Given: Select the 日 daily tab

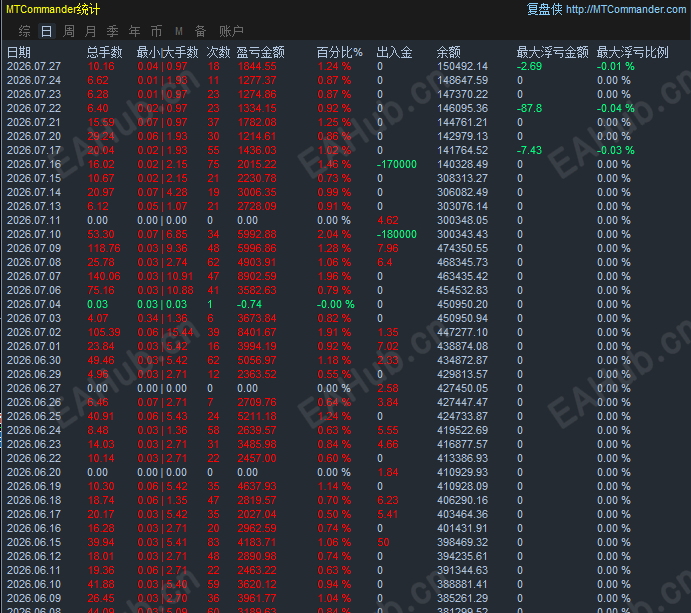Looking at the screenshot, I should click(46, 31).
